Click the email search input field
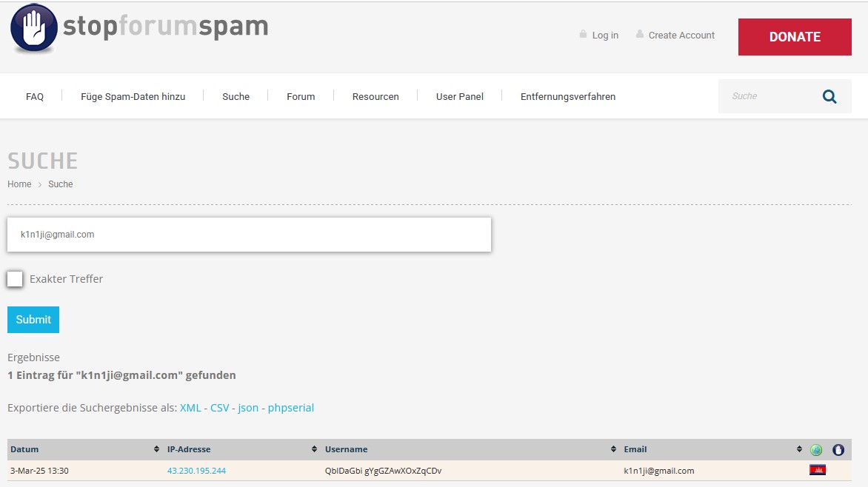 [x=249, y=235]
